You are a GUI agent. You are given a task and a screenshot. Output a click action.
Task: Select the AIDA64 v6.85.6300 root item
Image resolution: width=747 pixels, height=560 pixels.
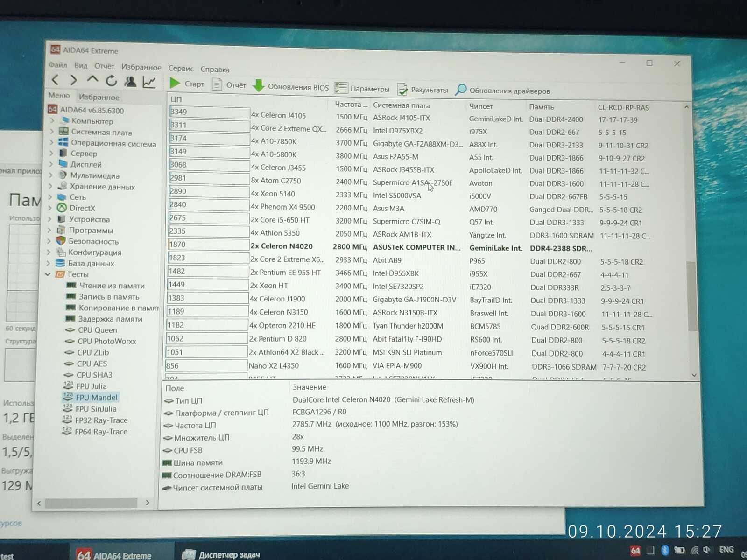click(x=86, y=110)
